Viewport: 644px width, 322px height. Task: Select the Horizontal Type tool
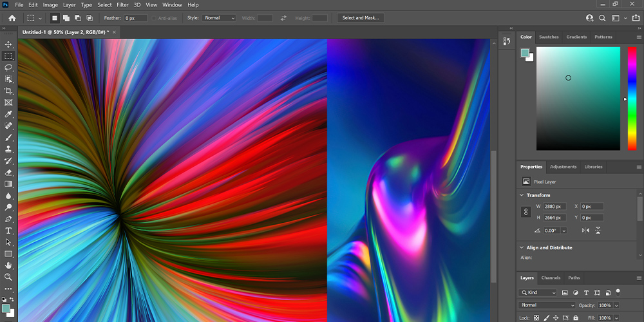click(x=9, y=231)
